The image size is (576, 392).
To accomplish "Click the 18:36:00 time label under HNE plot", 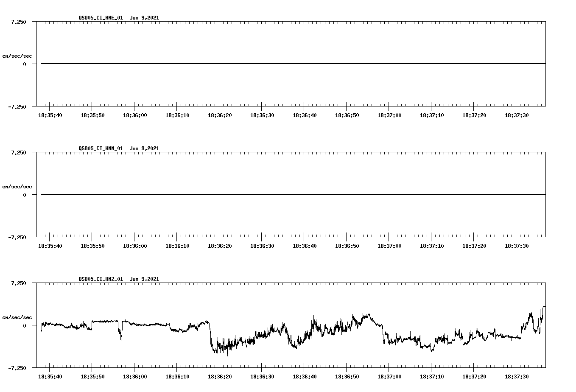I will coord(135,115).
